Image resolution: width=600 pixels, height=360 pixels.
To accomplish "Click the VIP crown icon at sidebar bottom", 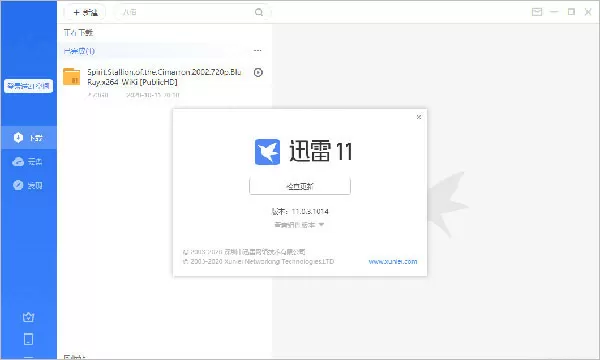I will click(28, 317).
